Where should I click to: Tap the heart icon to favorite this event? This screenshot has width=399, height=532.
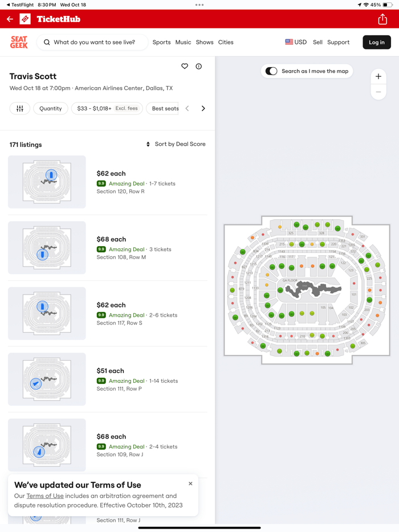[185, 66]
